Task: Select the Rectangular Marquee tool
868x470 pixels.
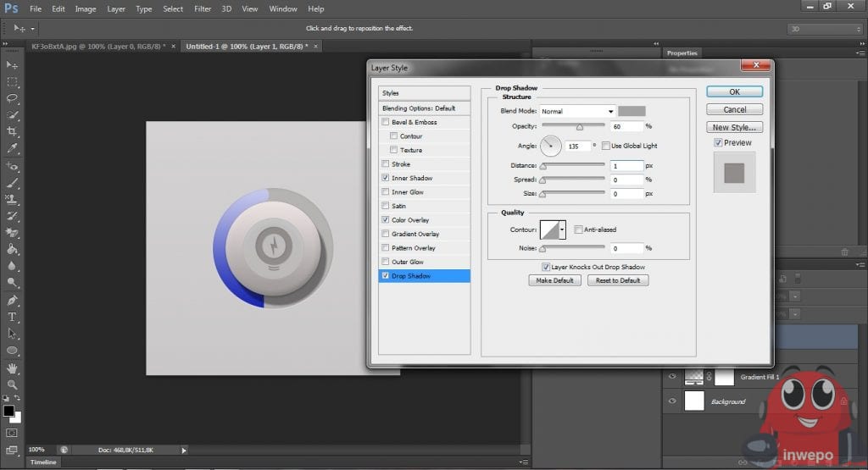Action: click(x=12, y=82)
